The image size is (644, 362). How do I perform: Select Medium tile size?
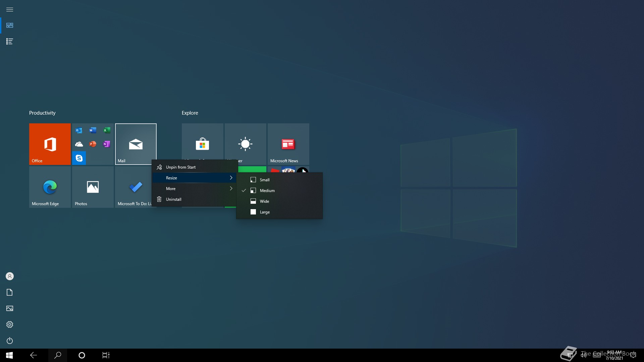click(x=279, y=191)
